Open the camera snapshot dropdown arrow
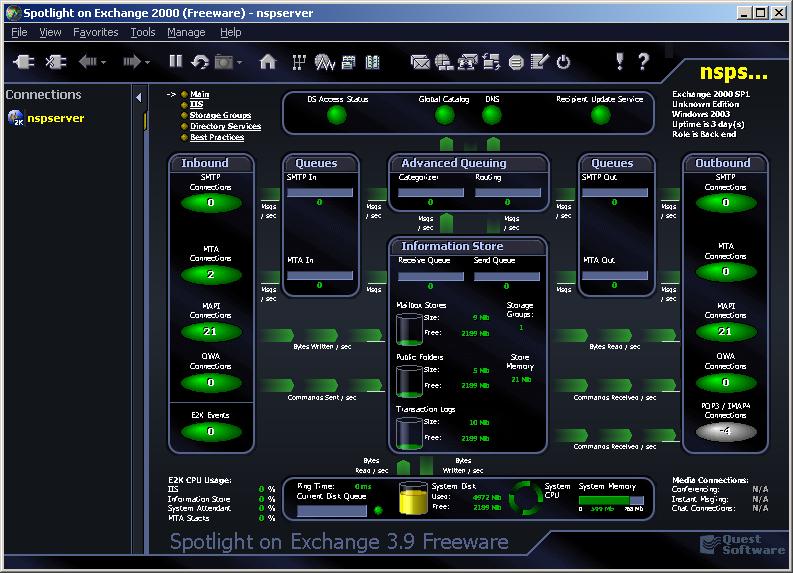The width and height of the screenshot is (793, 573). point(240,63)
